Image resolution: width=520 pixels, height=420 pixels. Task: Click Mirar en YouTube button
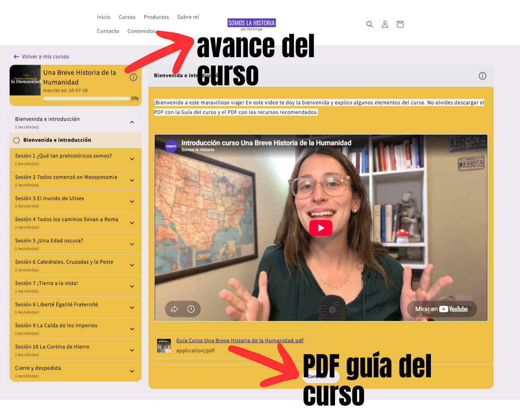[x=442, y=309]
